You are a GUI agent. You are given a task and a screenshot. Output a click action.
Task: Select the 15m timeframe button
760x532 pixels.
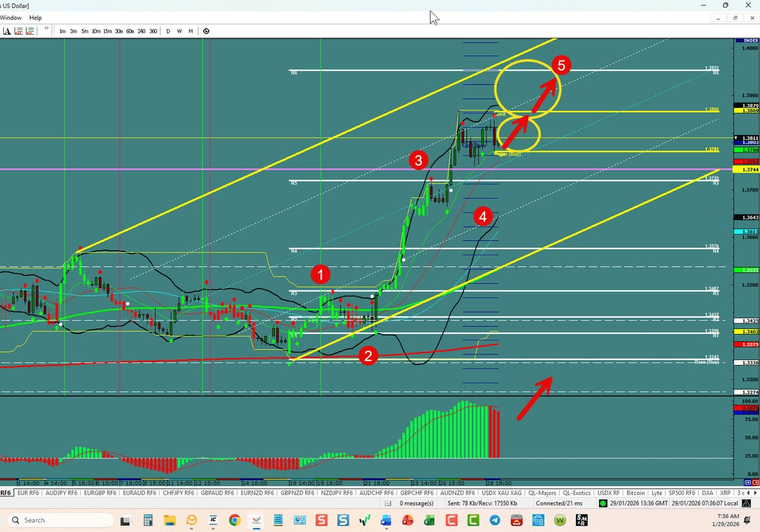click(x=108, y=30)
